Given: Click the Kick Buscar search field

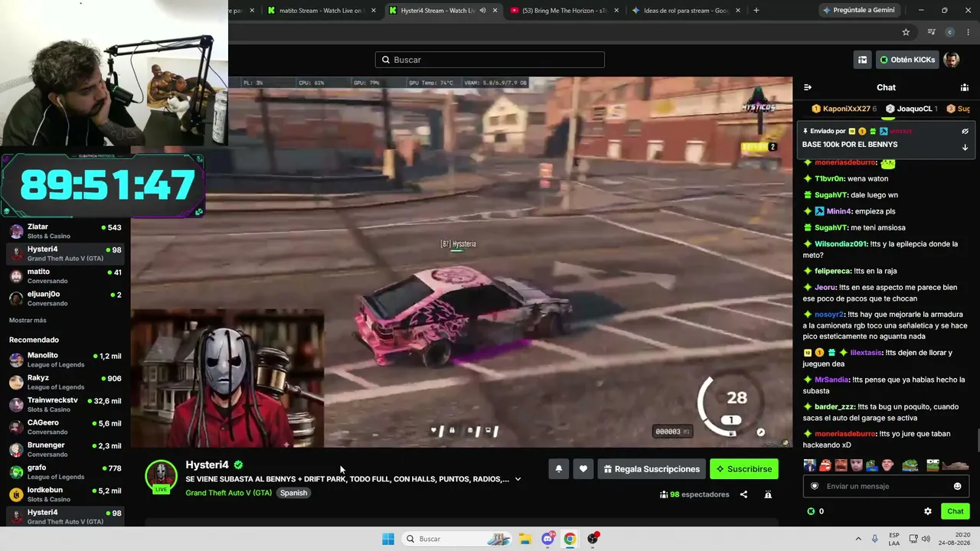Looking at the screenshot, I should click(x=490, y=60).
